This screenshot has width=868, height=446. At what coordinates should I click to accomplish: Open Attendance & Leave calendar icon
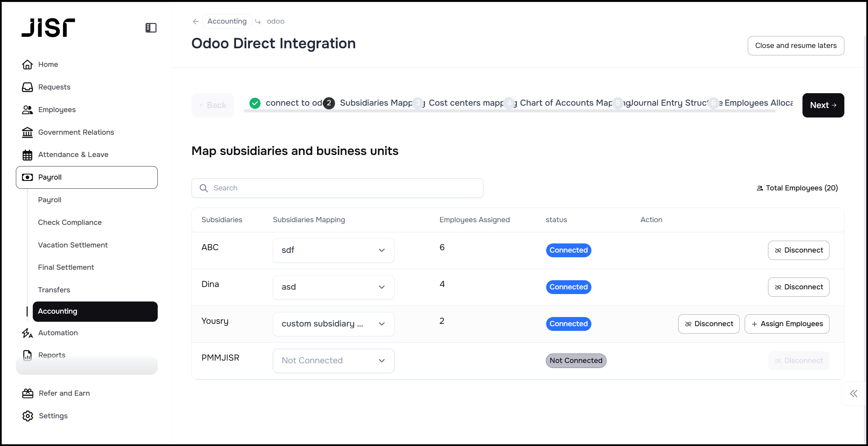coord(27,155)
